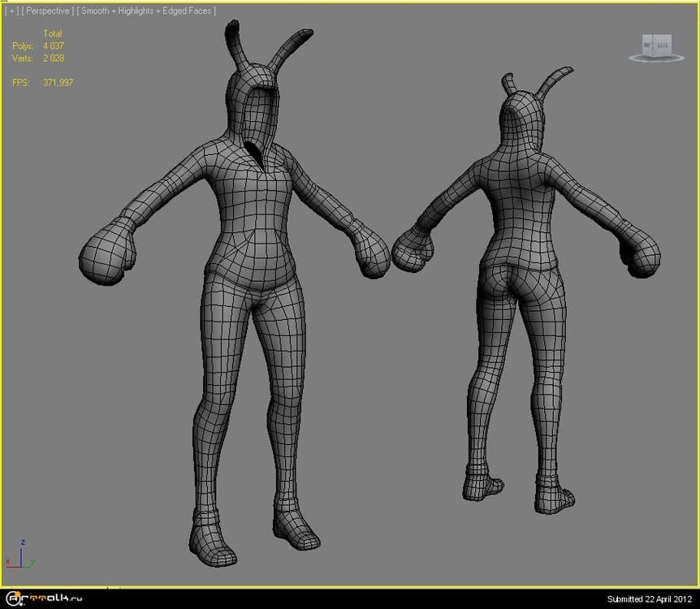
Task: Click the FPS value 371,997
Action: pos(58,83)
